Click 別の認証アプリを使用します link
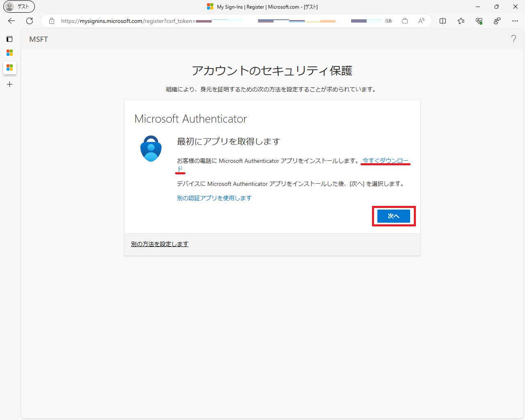This screenshot has width=525, height=420. 214,198
